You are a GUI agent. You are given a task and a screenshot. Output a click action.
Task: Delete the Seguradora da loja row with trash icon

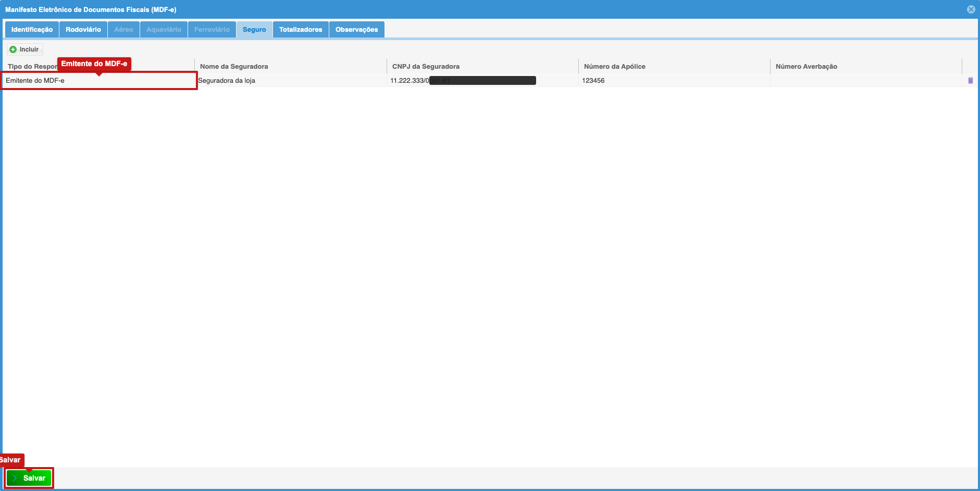970,80
